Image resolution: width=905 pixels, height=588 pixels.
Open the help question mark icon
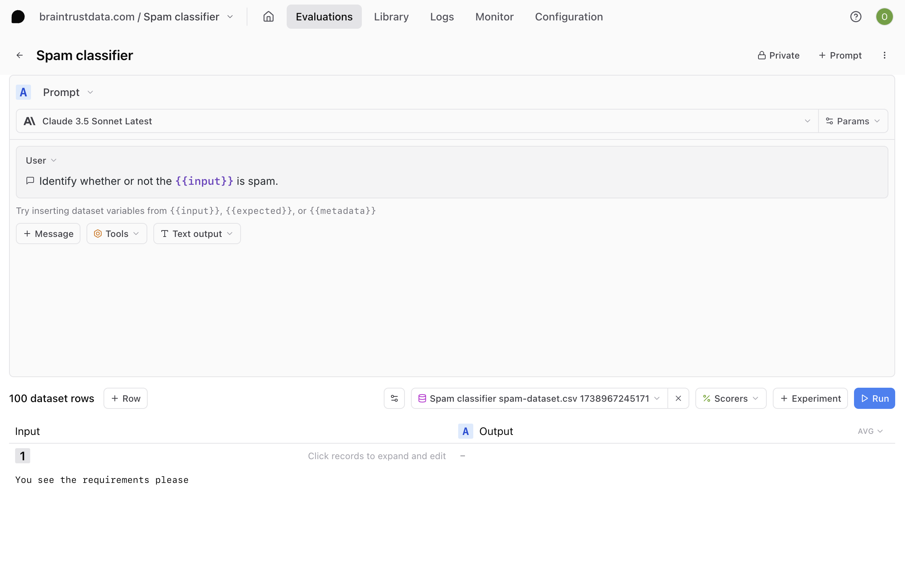pyautogui.click(x=856, y=17)
